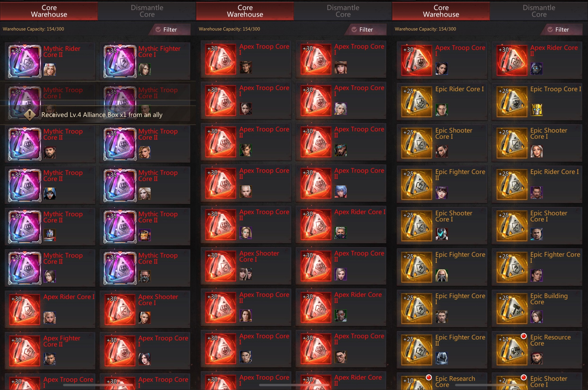Click the Apex Rider Core I icon with masked hero
The height and width of the screenshot is (390, 588).
tap(316, 225)
